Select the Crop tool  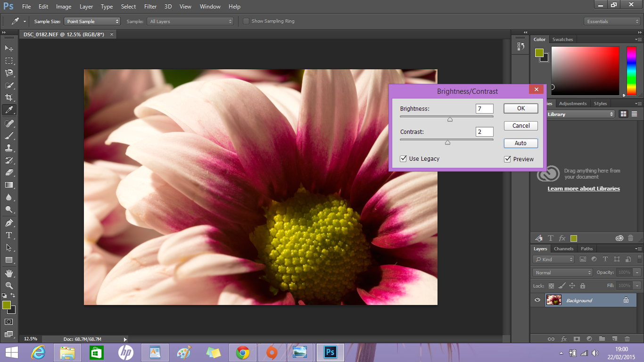click(x=9, y=98)
